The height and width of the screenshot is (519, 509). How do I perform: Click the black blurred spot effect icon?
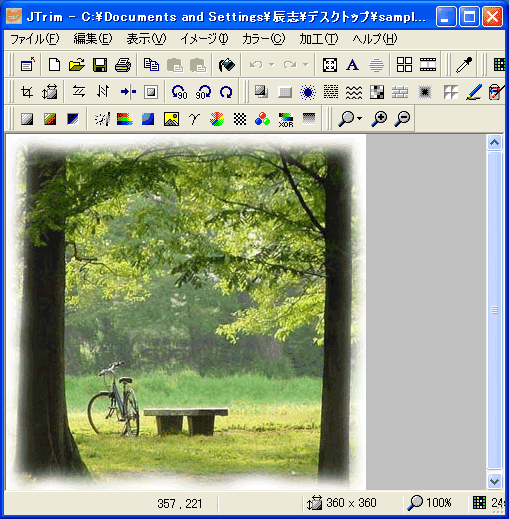pyautogui.click(x=424, y=92)
